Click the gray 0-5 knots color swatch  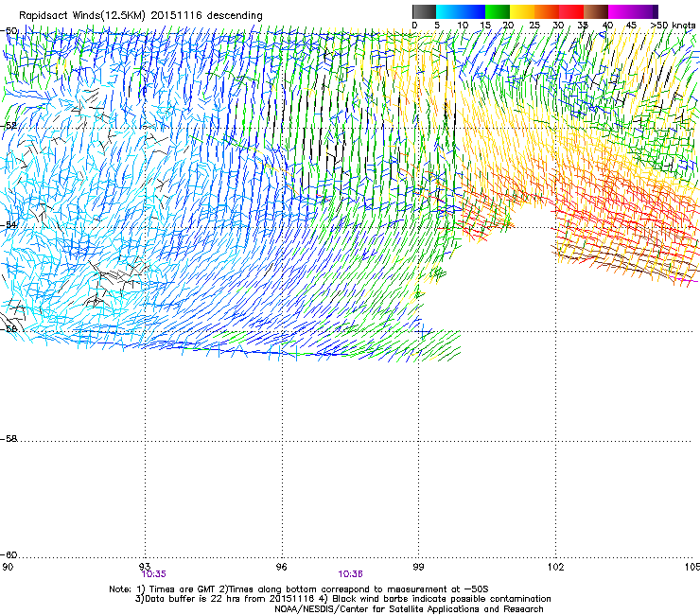[424, 11]
